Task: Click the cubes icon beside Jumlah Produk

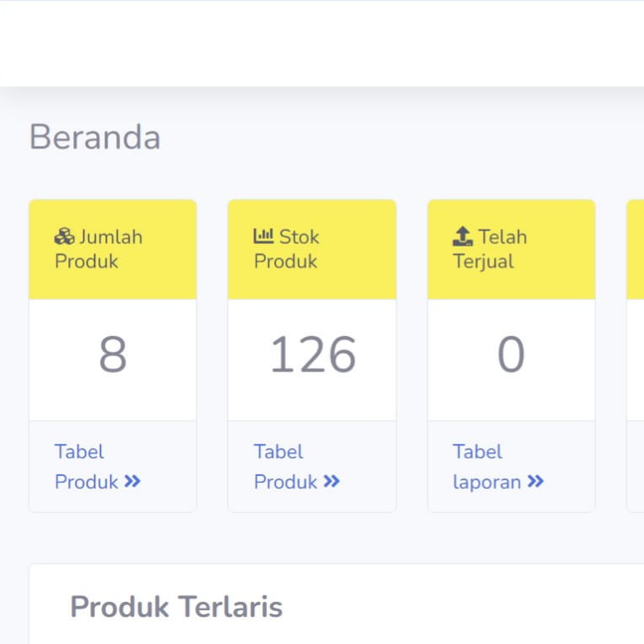Action: (x=65, y=236)
